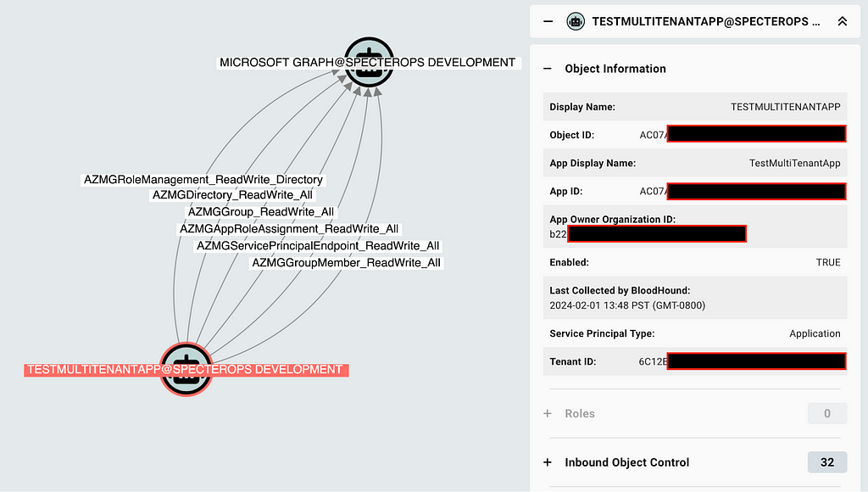The width and height of the screenshot is (868, 492).
Task: Select the AZMGGroupMember_ReadWrite_All edge label
Action: click(x=347, y=263)
